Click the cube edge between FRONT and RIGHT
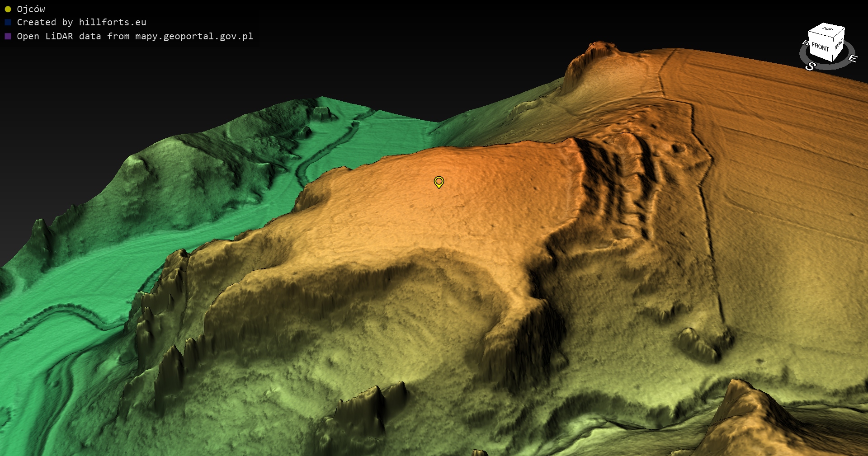 (x=833, y=48)
